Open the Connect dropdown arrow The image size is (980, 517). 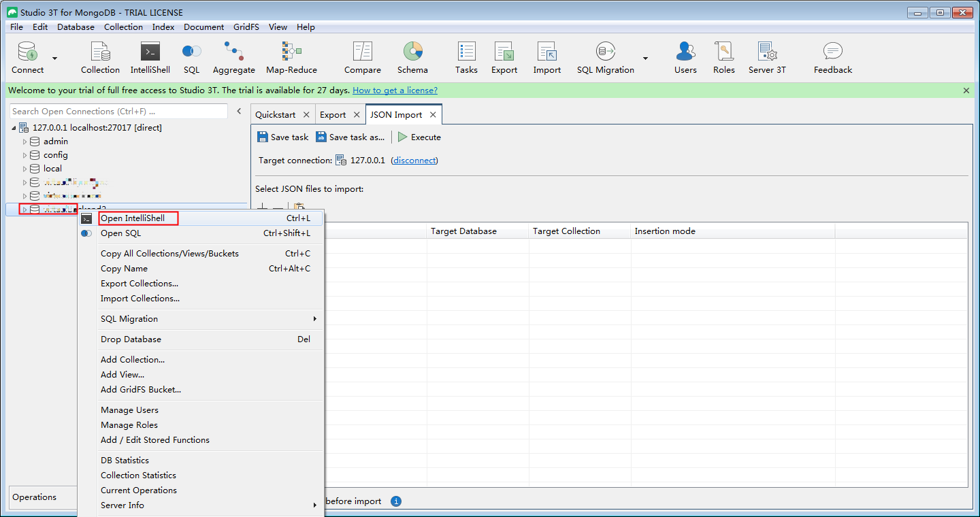point(55,59)
